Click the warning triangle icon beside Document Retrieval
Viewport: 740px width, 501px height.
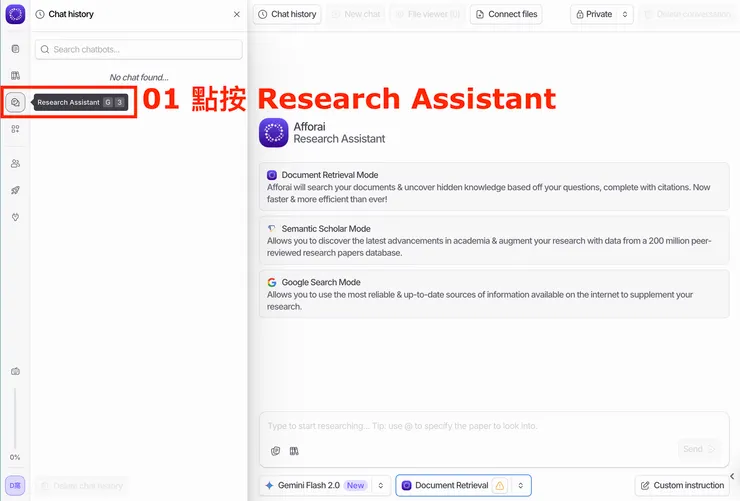click(x=499, y=485)
